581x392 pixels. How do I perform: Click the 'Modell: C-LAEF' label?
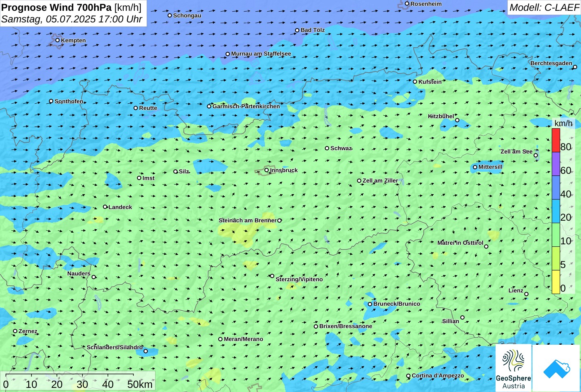[544, 7]
